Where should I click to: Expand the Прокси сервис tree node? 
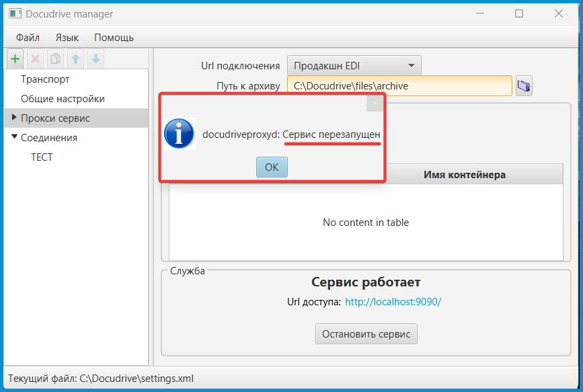click(x=14, y=118)
